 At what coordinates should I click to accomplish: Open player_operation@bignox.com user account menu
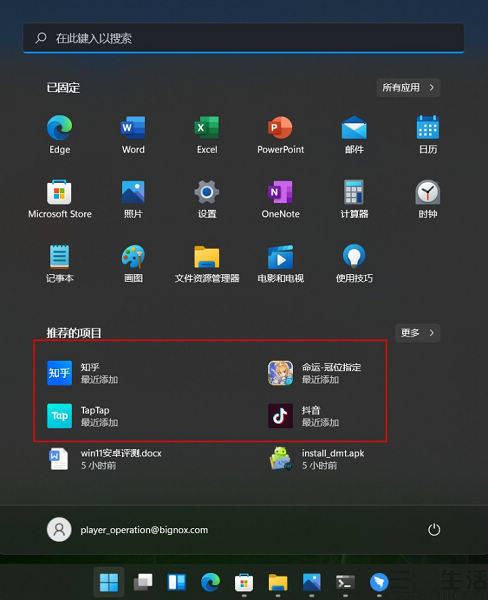click(127, 530)
